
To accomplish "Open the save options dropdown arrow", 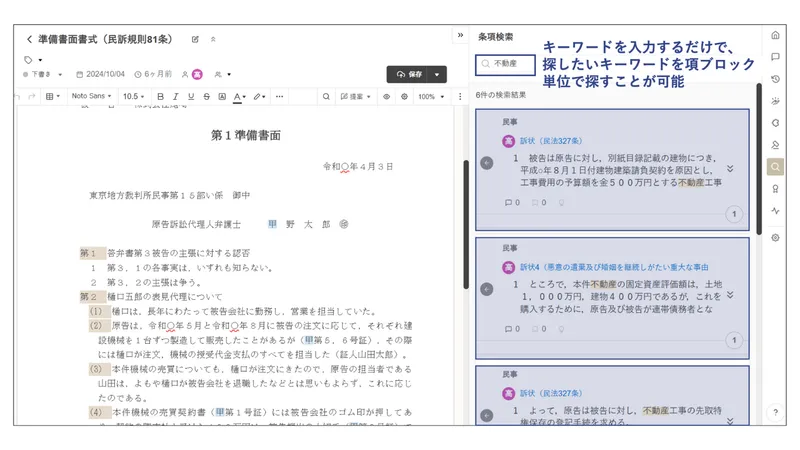I will pyautogui.click(x=437, y=74).
